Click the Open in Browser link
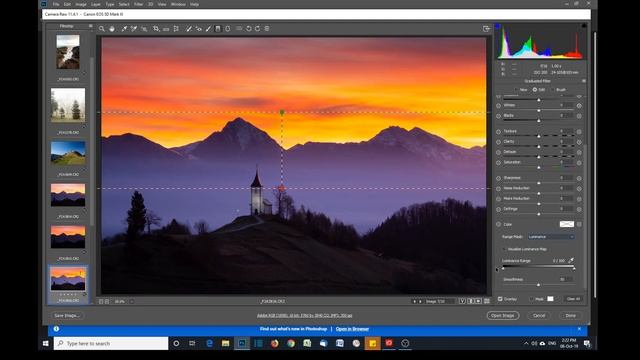This screenshot has height=360, width=640. (352, 329)
